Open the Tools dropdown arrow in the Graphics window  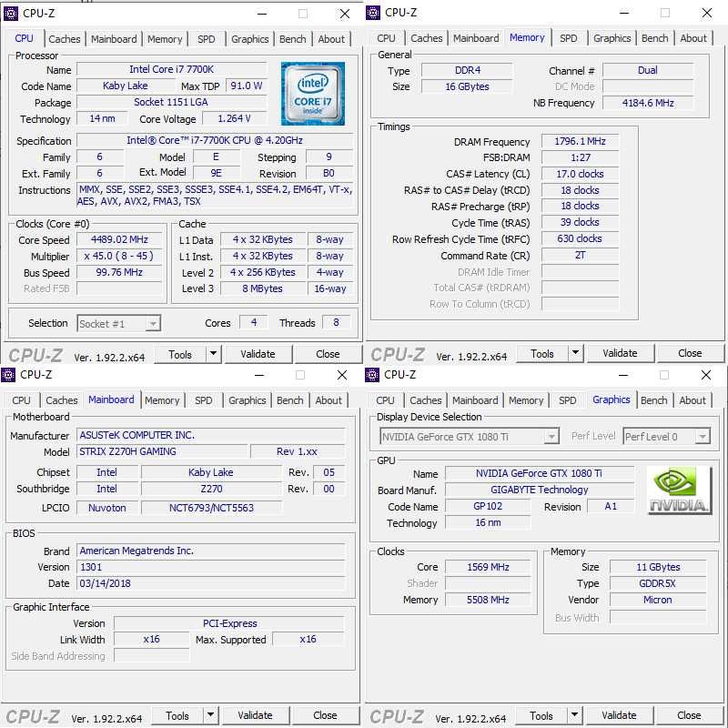click(x=574, y=715)
